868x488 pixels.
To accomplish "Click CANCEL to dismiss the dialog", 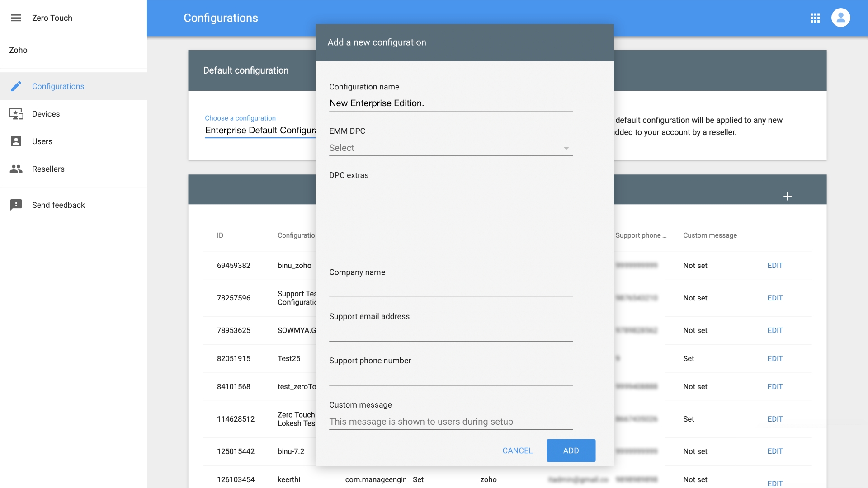I will click(x=517, y=450).
